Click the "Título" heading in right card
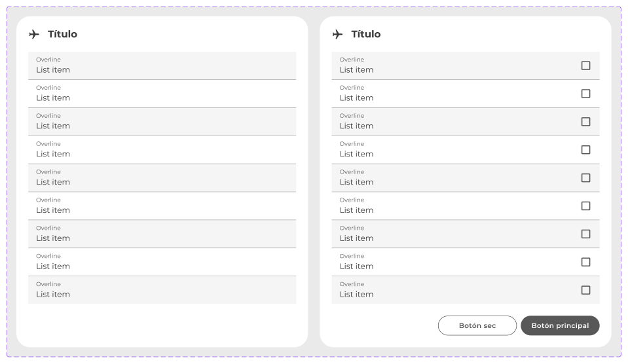Image resolution: width=628 pixels, height=364 pixels. (x=365, y=34)
